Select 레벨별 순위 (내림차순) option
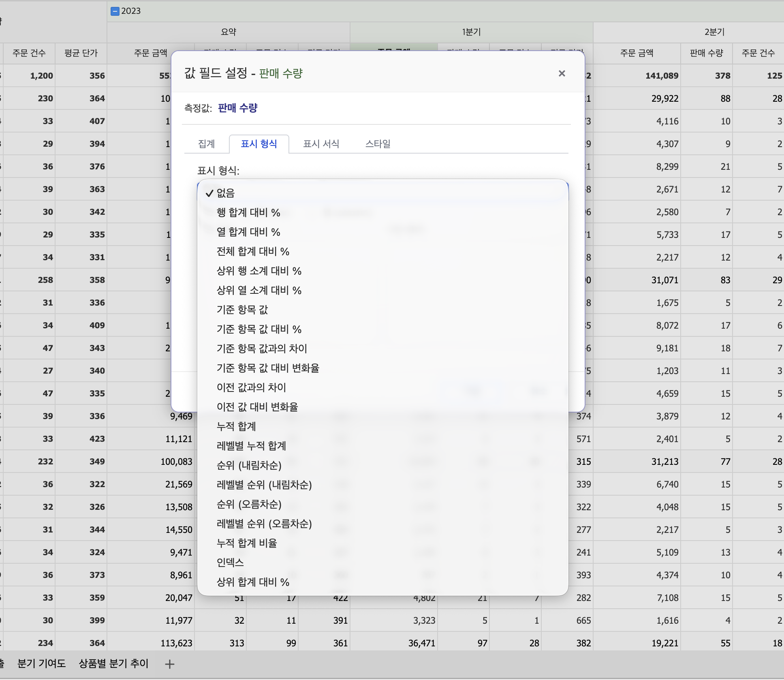Screen dimensions: 784x680 382,485
